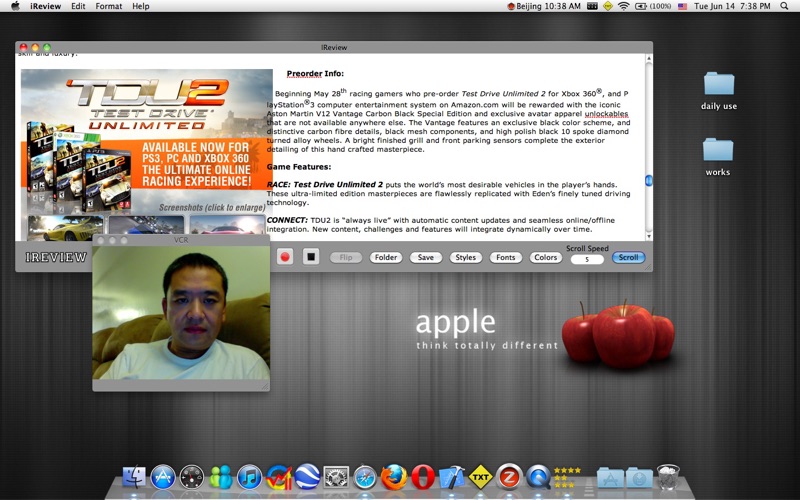Open the 'daily use' desktop folder
The height and width of the screenshot is (500, 800).
coord(718,91)
